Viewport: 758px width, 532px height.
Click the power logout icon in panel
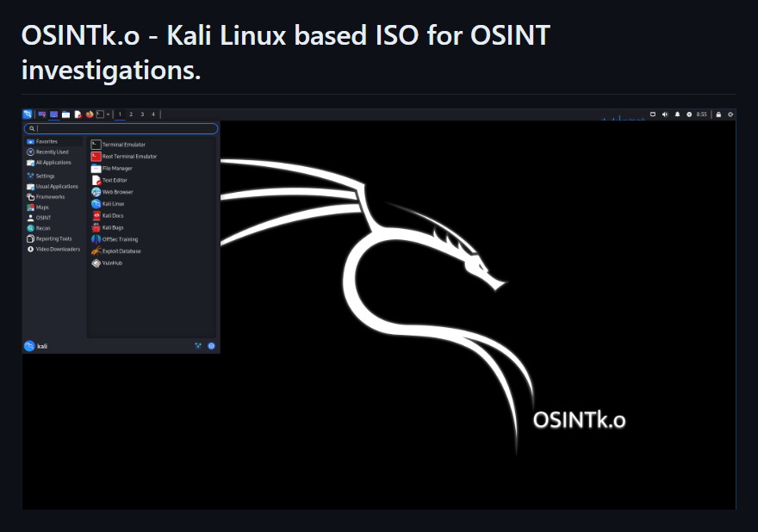730,114
